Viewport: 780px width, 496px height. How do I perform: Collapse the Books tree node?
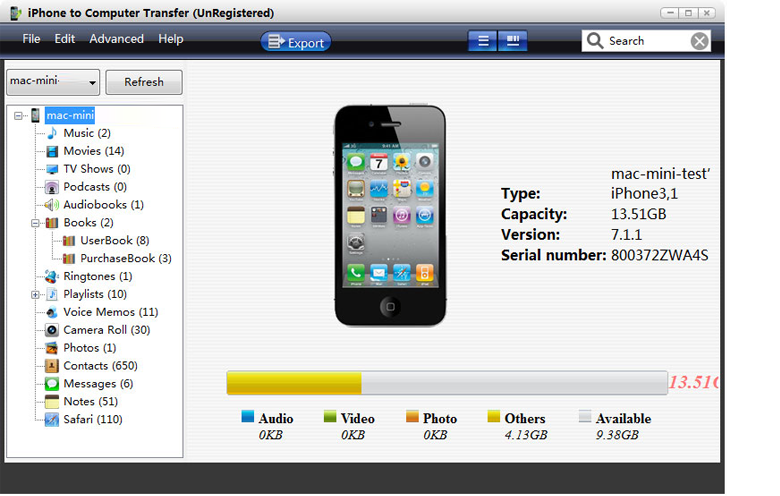coord(35,223)
